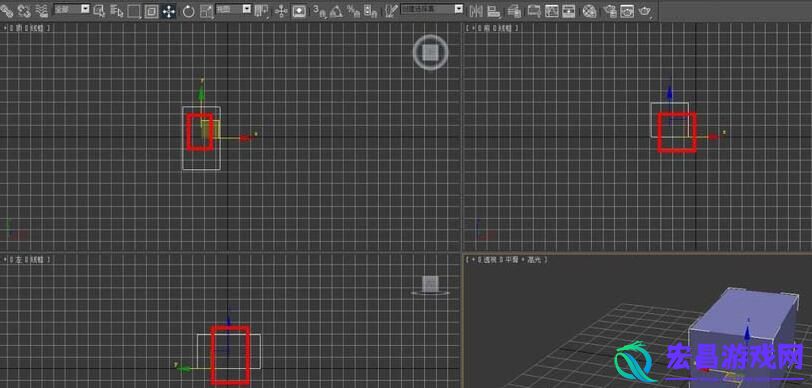812x388 pixels.
Task: Open the Material Editor
Action: pyautogui.click(x=589, y=11)
